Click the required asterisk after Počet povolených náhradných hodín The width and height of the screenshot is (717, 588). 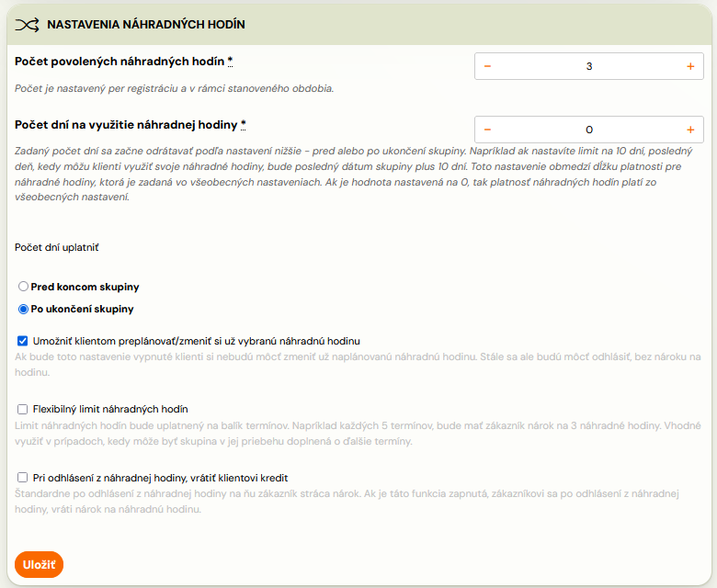(230, 62)
